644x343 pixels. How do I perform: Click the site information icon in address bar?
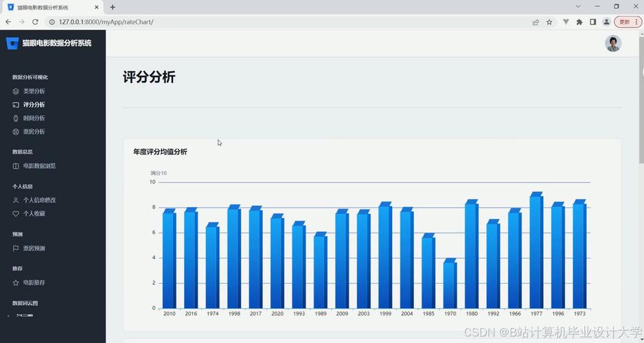click(x=52, y=22)
